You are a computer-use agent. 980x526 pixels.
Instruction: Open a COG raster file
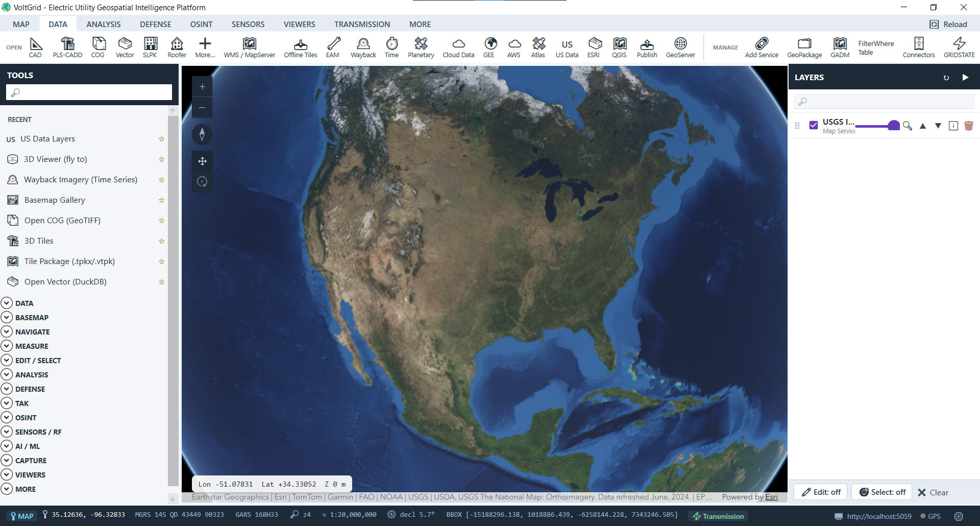coord(98,47)
